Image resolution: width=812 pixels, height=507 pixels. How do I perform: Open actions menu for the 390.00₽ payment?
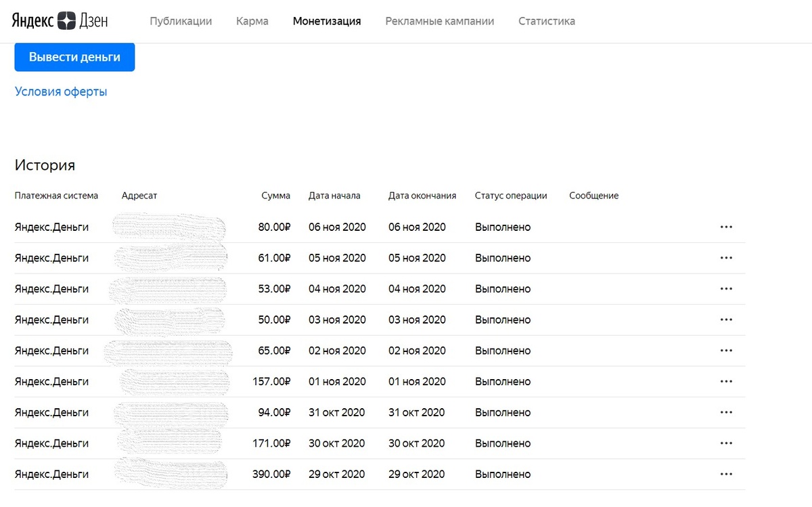tap(727, 474)
